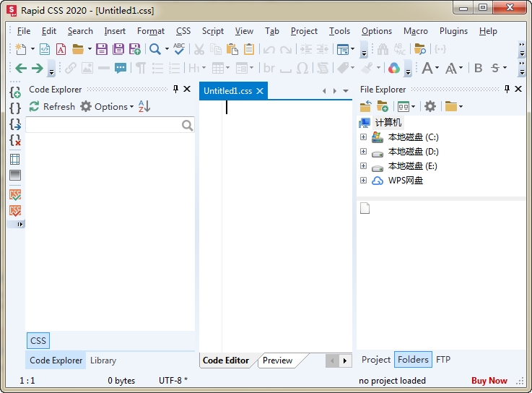
Task: Close the Untitled1.css tab
Action: pyautogui.click(x=260, y=91)
